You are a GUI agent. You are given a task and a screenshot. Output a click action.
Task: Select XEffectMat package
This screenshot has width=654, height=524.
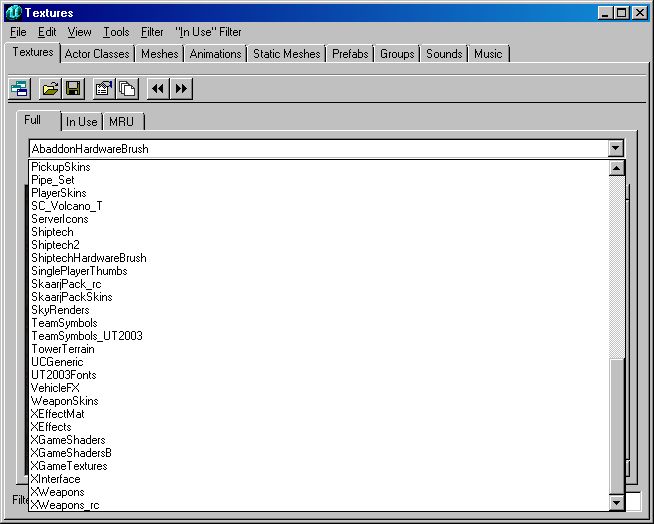[319, 414]
